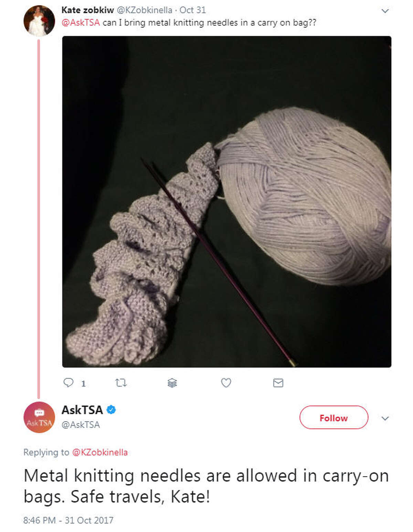This screenshot has height=532, width=413.
Task: Expand chevron menu beside Follow button
Action: click(385, 418)
